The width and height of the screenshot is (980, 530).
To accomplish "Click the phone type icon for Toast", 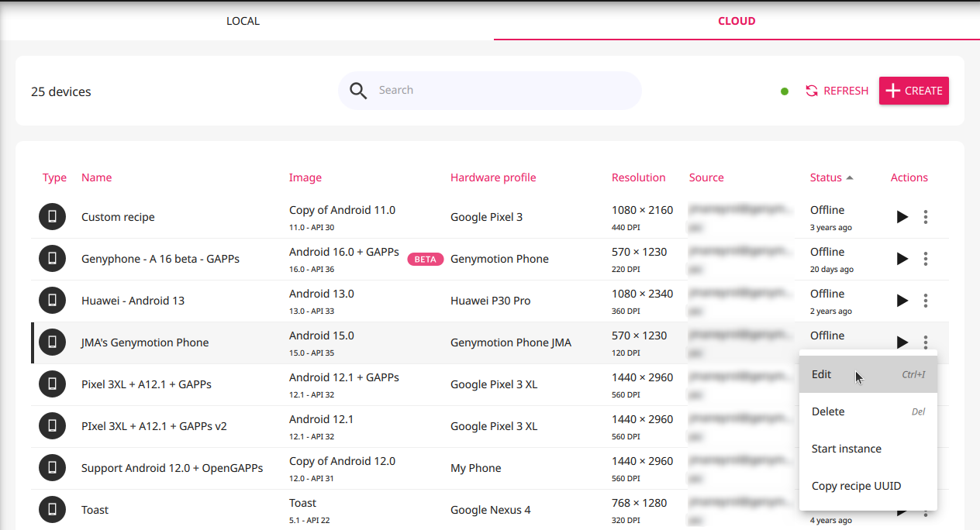I will (52, 510).
